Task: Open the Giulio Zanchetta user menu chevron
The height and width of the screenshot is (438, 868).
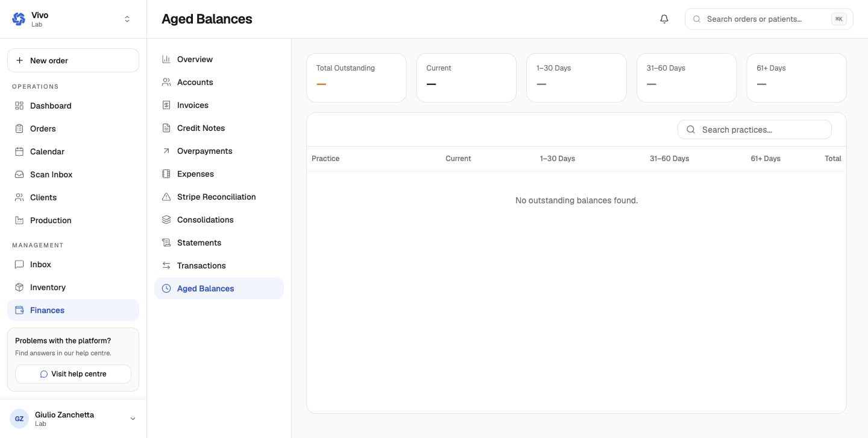Action: 133,419
